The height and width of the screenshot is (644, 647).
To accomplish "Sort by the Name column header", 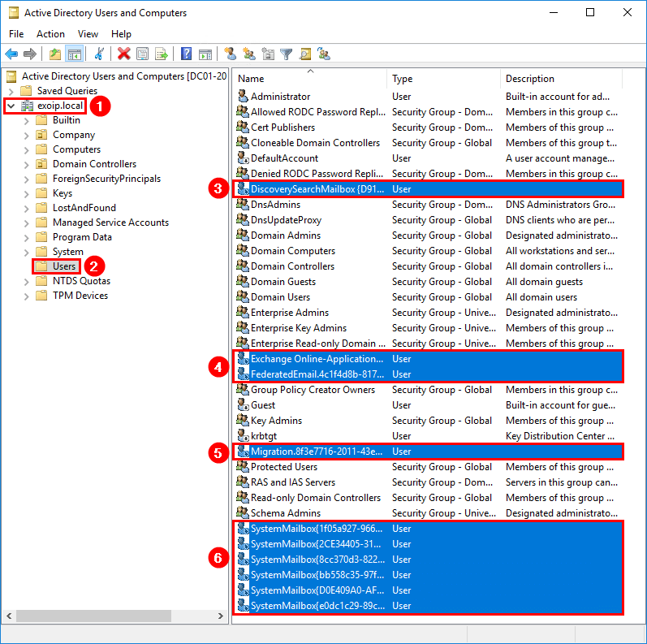I will pyautogui.click(x=309, y=79).
